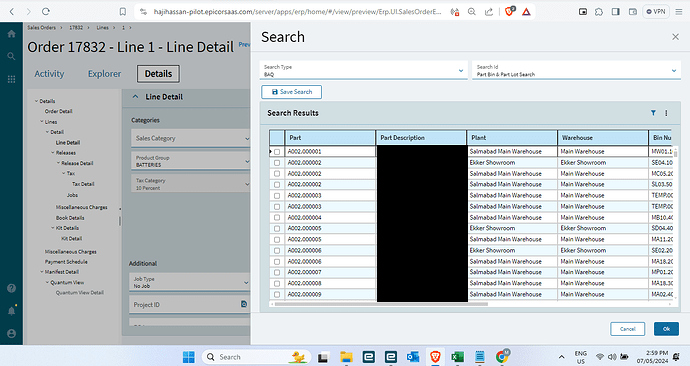
Task: Open the filter icon in Search Results
Action: point(653,113)
